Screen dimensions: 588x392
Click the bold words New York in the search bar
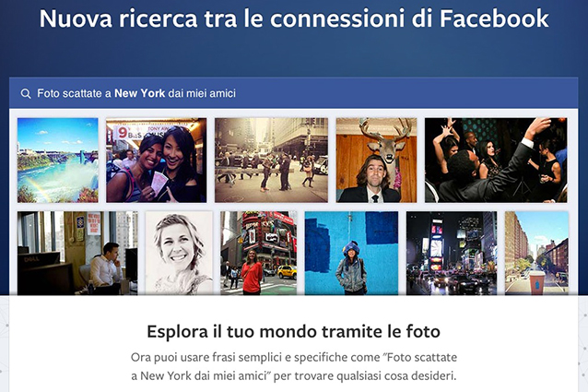click(139, 93)
